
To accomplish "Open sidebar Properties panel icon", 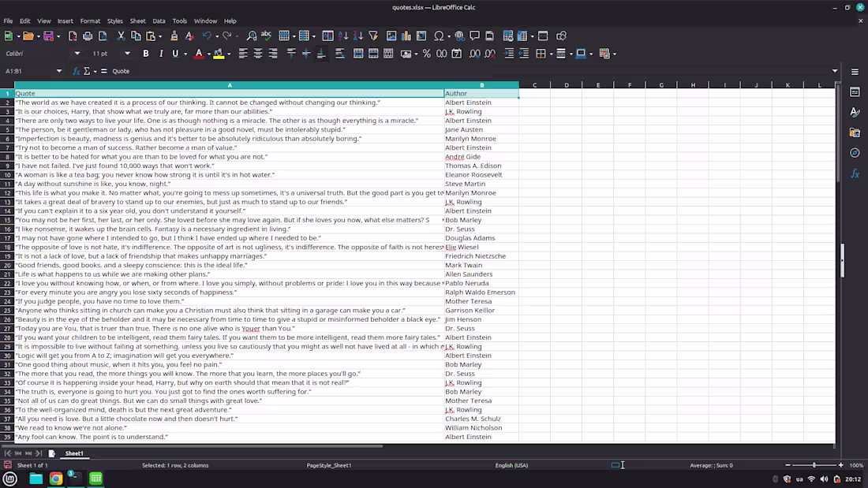I will (855, 92).
